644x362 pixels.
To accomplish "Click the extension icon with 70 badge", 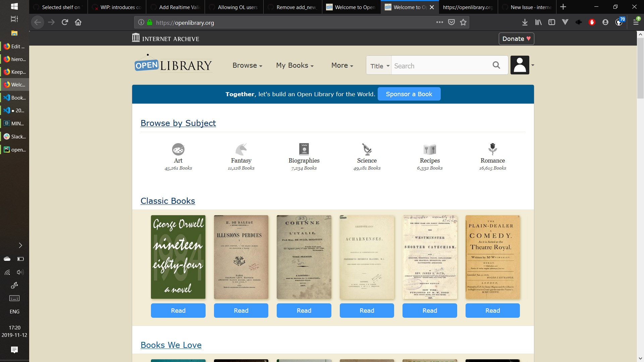I will click(620, 22).
